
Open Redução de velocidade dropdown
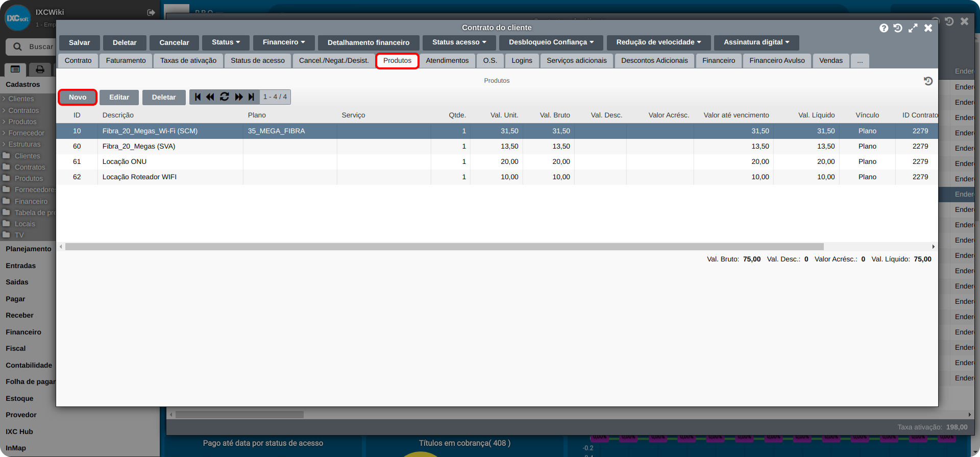tap(658, 42)
